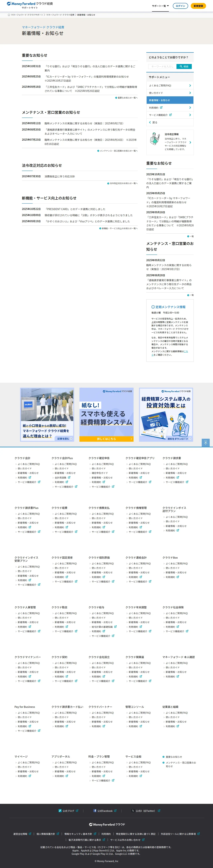This screenshot has width=213, height=868.
Task: Open 利用規約 under マイページ footer column
Action: pyautogui.click(x=22, y=776)
